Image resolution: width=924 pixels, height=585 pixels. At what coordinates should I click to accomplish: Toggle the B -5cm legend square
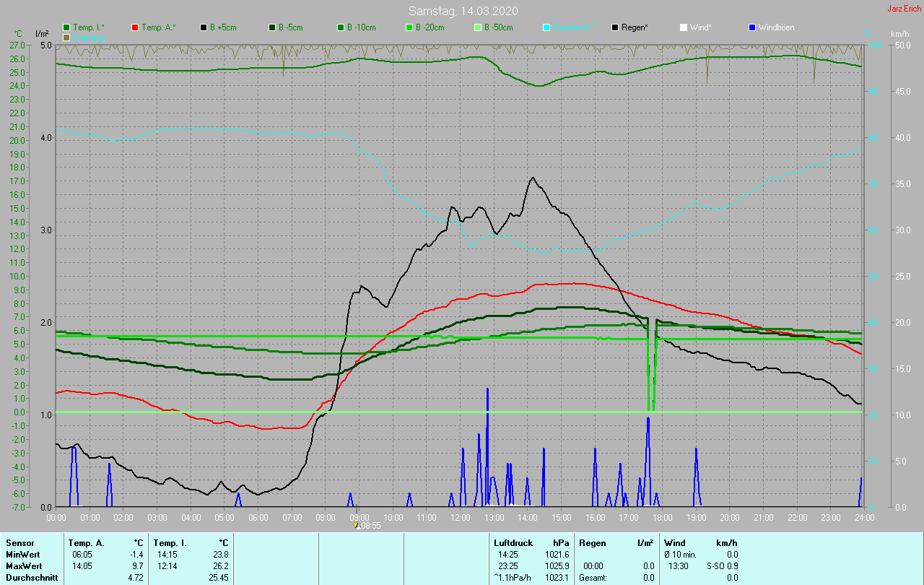pos(272,27)
